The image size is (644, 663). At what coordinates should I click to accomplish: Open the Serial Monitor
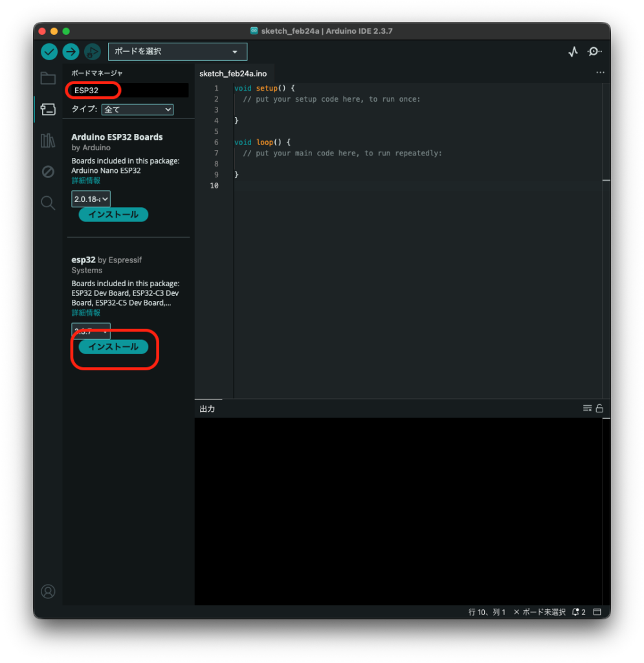[594, 52]
